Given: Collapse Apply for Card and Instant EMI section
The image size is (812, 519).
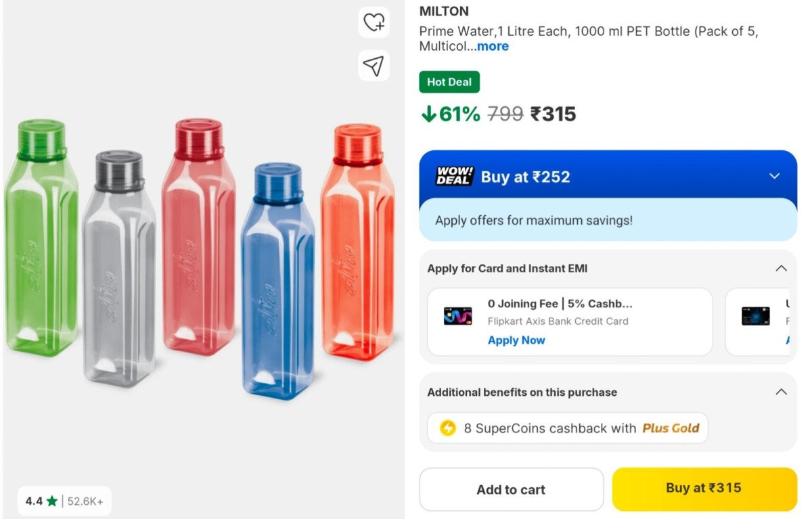Looking at the screenshot, I should (x=781, y=269).
